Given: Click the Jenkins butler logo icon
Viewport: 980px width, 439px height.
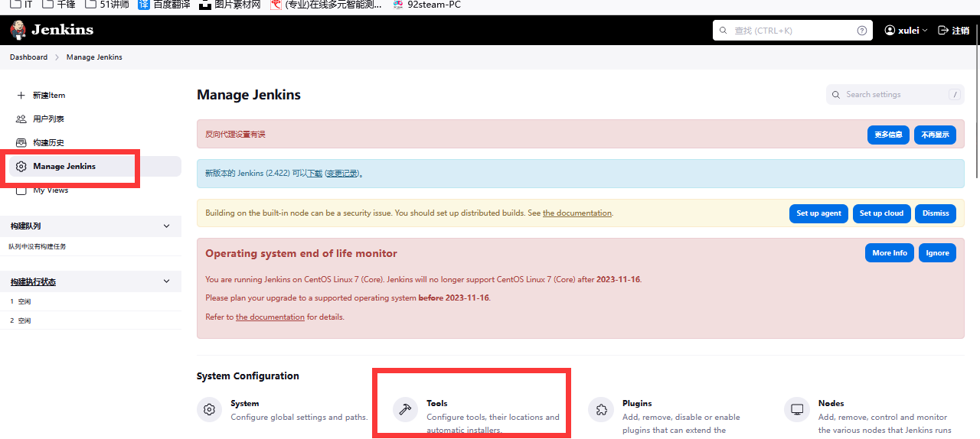Looking at the screenshot, I should 18,31.
